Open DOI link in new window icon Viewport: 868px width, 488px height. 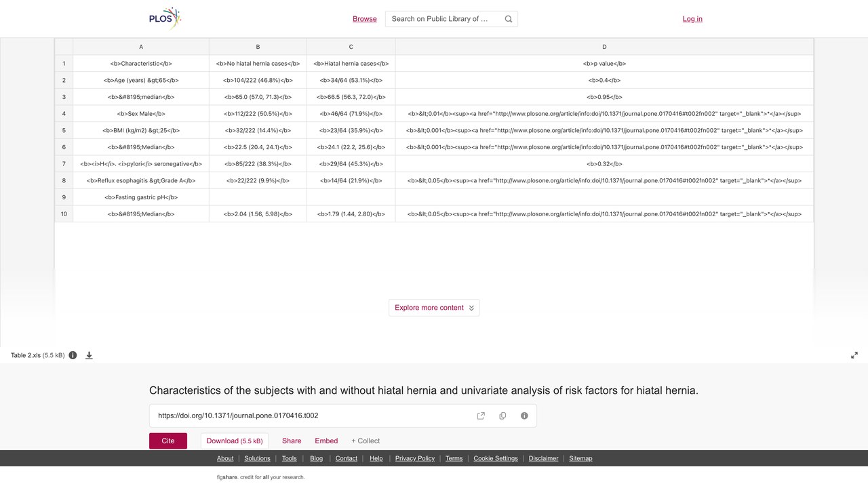coord(481,415)
